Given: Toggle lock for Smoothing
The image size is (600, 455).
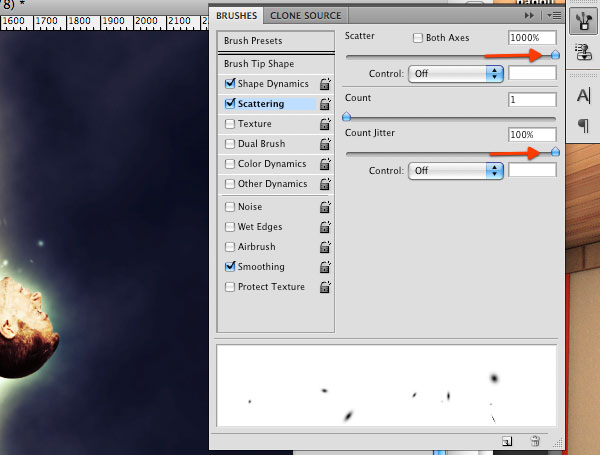Looking at the screenshot, I should [x=325, y=267].
